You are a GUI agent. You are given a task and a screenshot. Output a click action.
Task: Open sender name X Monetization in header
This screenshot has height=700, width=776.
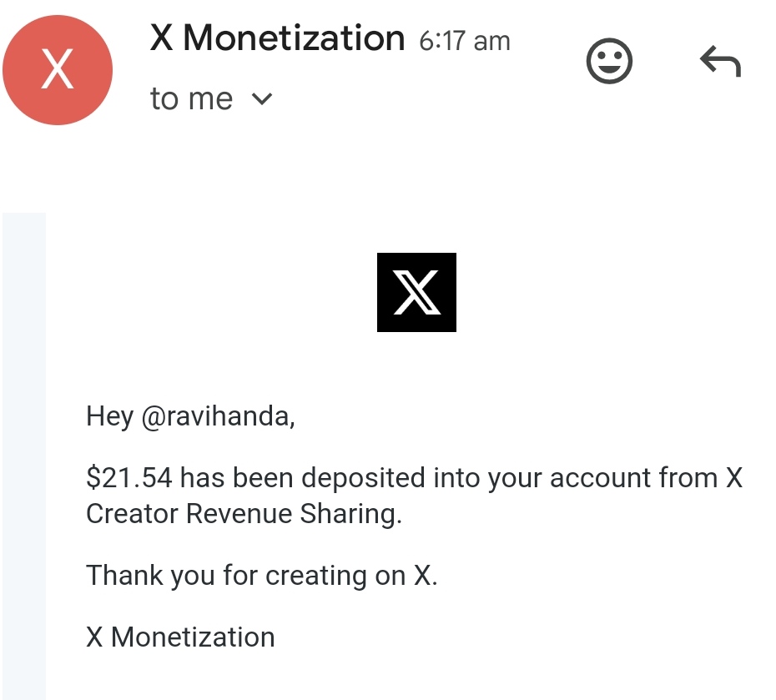tap(277, 38)
